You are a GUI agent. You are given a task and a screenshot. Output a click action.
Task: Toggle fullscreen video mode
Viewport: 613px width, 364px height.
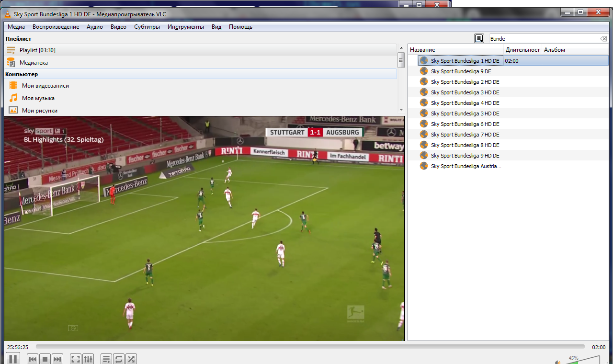coord(76,359)
